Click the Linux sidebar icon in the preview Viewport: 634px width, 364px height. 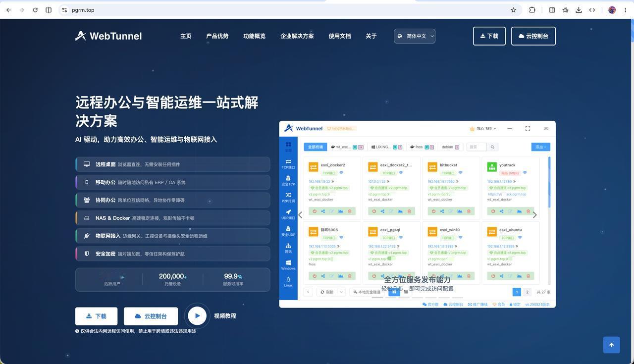(288, 282)
